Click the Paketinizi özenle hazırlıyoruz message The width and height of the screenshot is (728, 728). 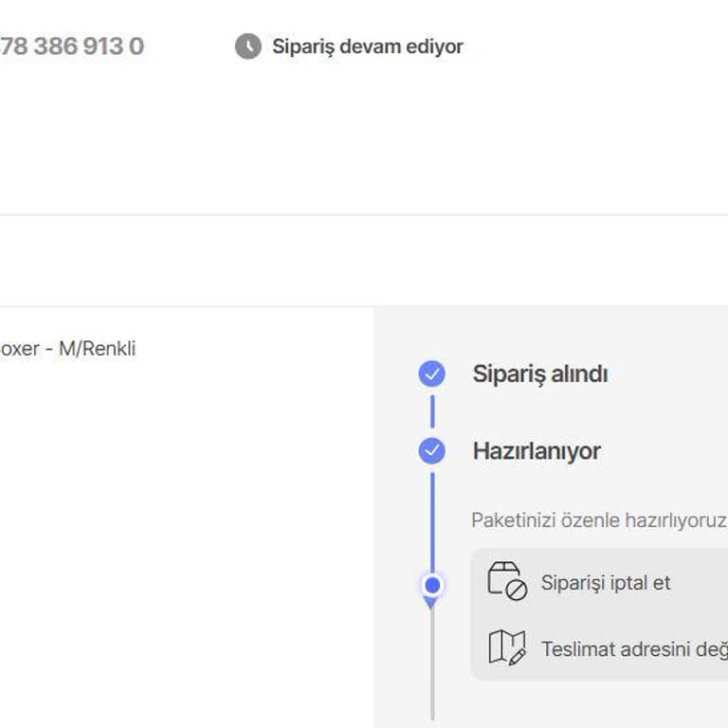tap(599, 520)
